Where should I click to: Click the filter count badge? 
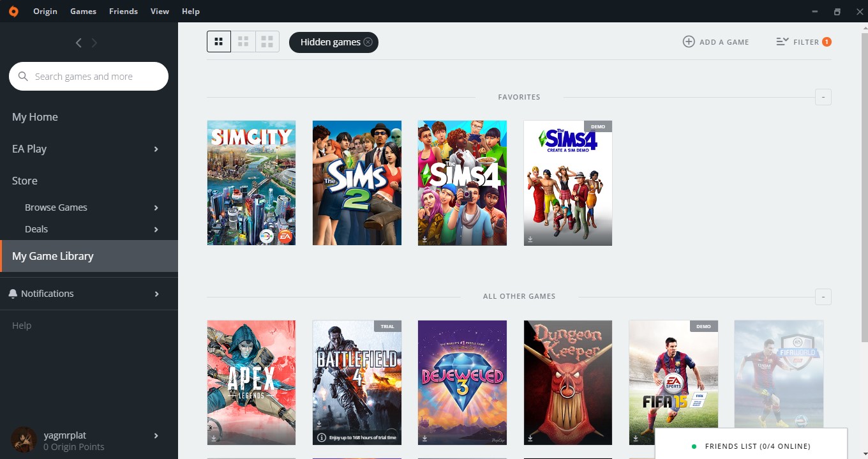point(827,41)
